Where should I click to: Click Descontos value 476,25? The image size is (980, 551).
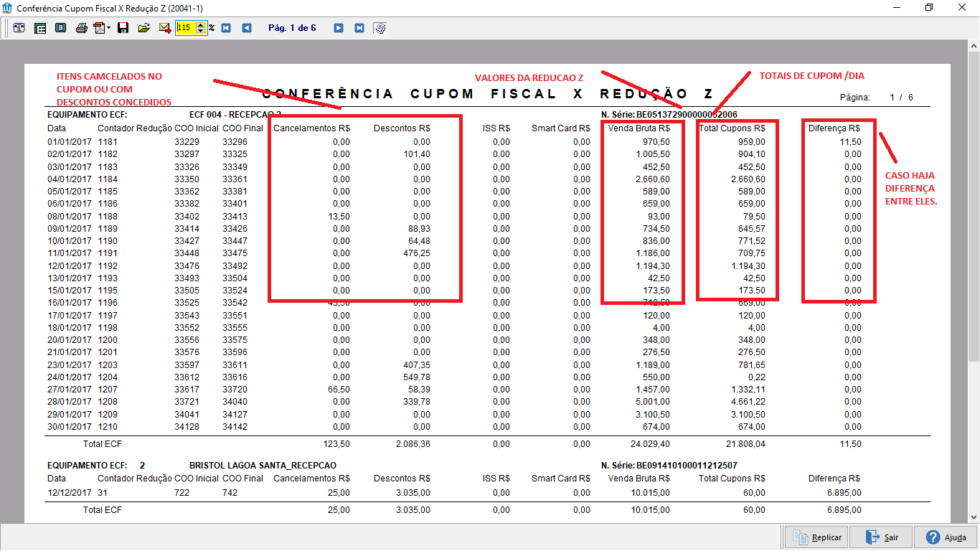click(417, 253)
